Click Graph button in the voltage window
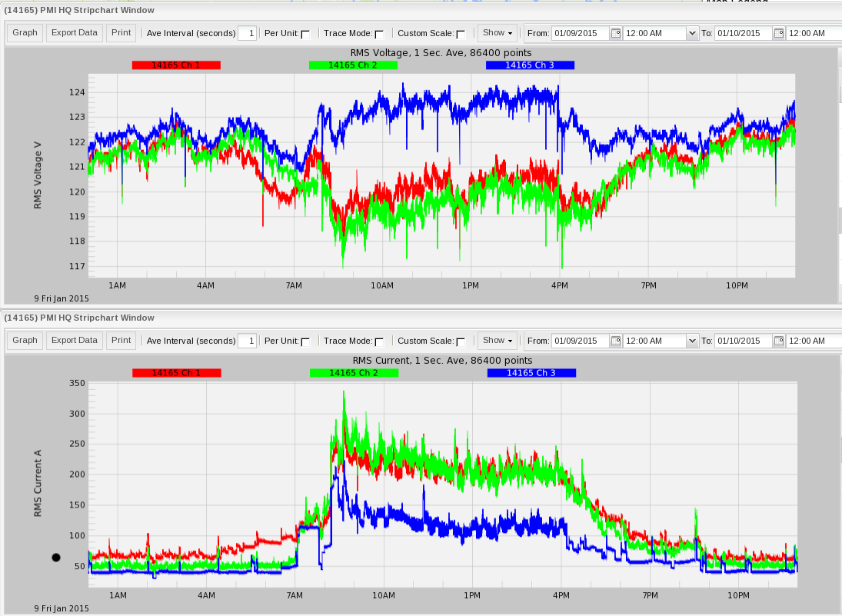This screenshot has width=842, height=616. pyautogui.click(x=25, y=33)
